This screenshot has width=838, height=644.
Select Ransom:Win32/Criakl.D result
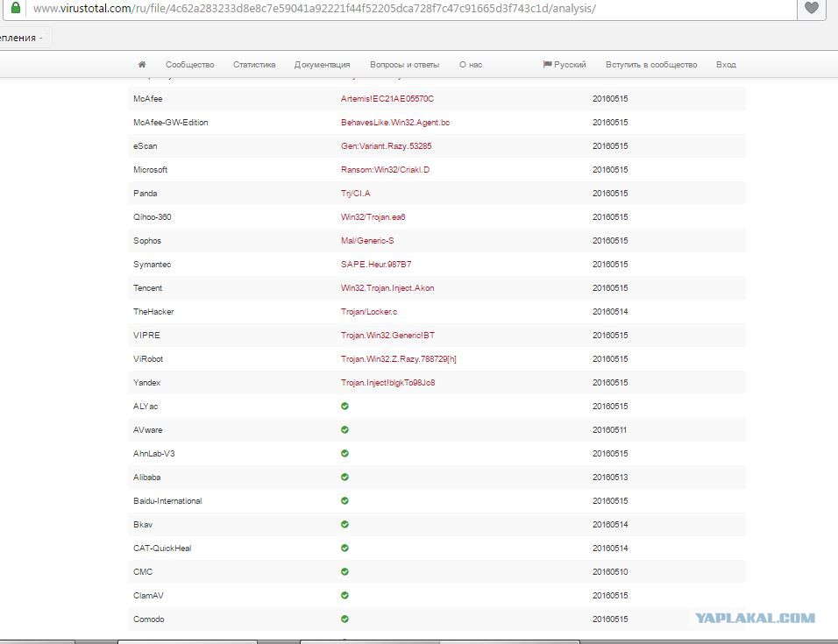(386, 170)
